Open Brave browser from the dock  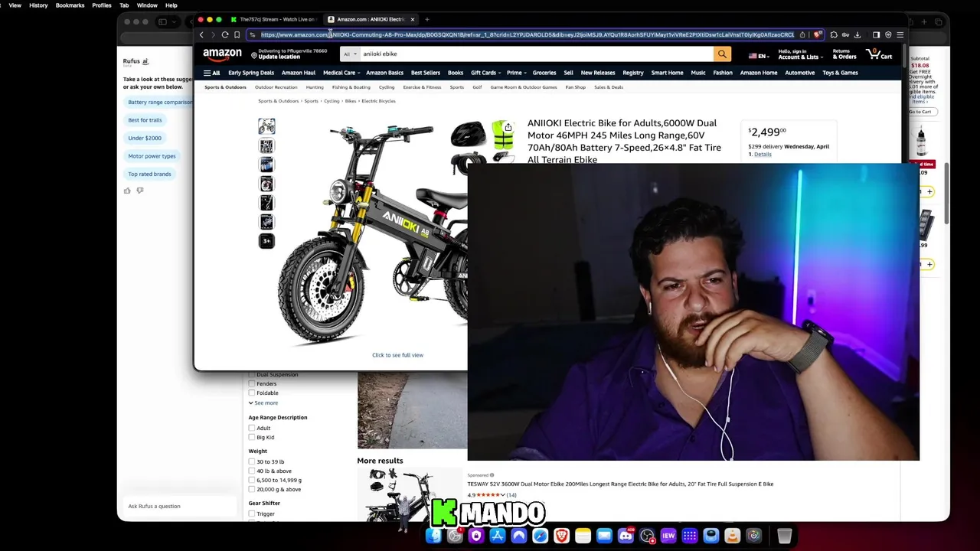561,536
